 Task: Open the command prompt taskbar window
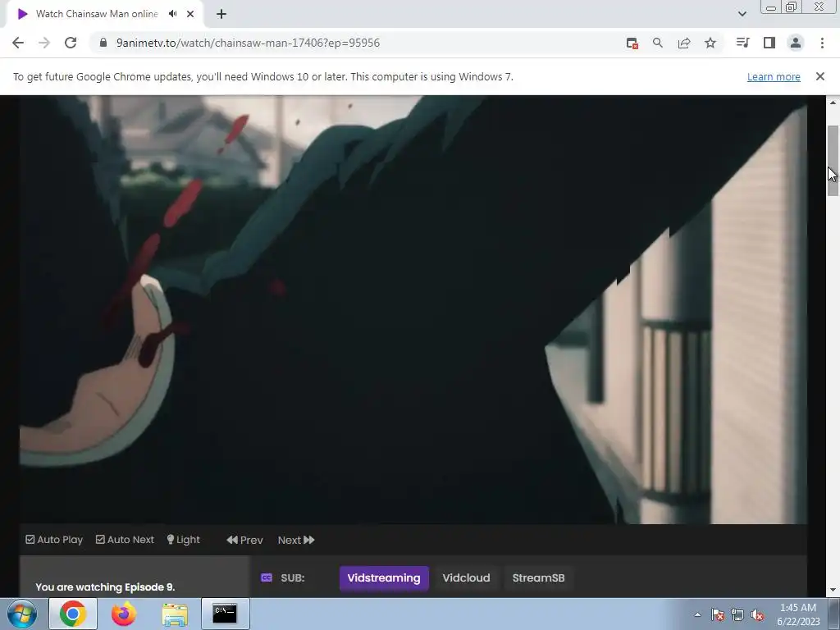[x=225, y=614]
